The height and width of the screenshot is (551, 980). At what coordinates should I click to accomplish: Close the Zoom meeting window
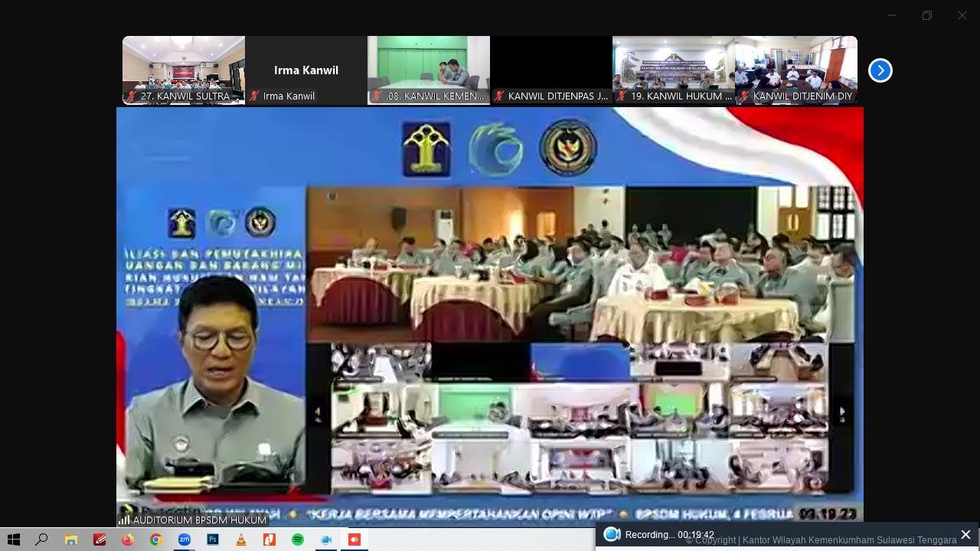pos(962,15)
